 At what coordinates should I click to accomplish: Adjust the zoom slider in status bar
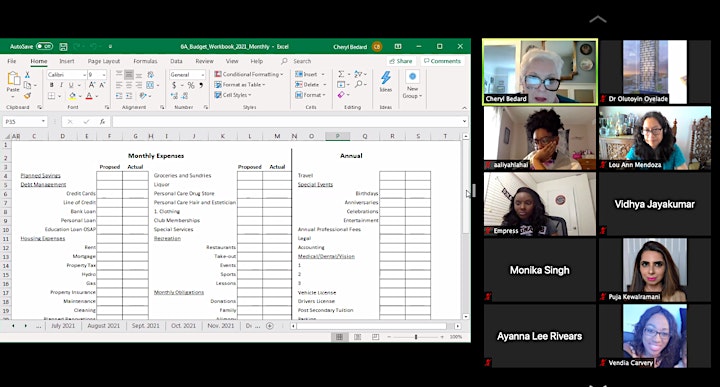pyautogui.click(x=416, y=337)
